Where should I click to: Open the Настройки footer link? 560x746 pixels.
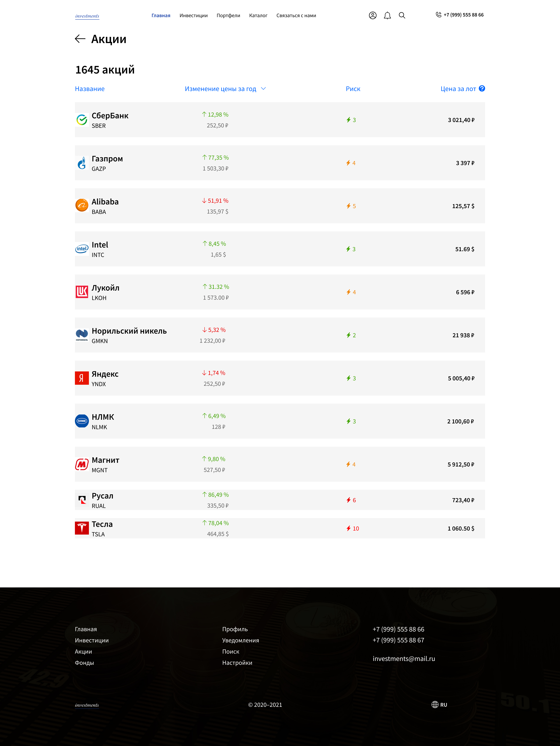click(x=237, y=663)
